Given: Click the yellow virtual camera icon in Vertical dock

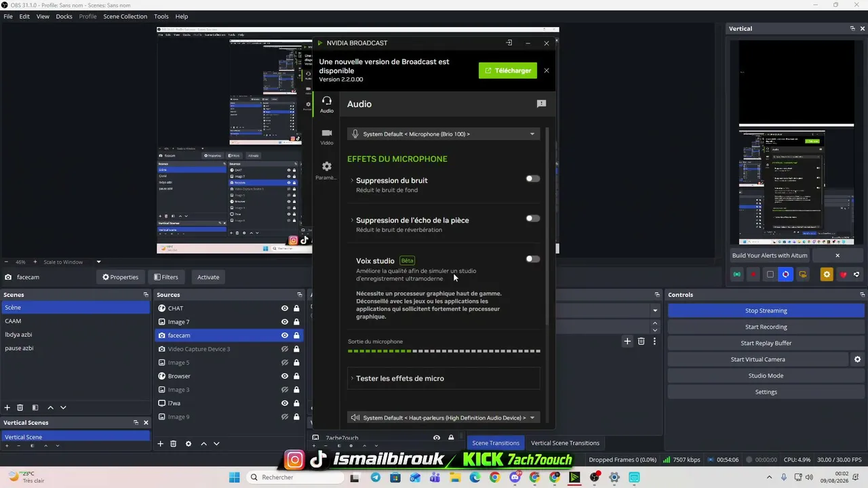Looking at the screenshot, I should [802, 274].
